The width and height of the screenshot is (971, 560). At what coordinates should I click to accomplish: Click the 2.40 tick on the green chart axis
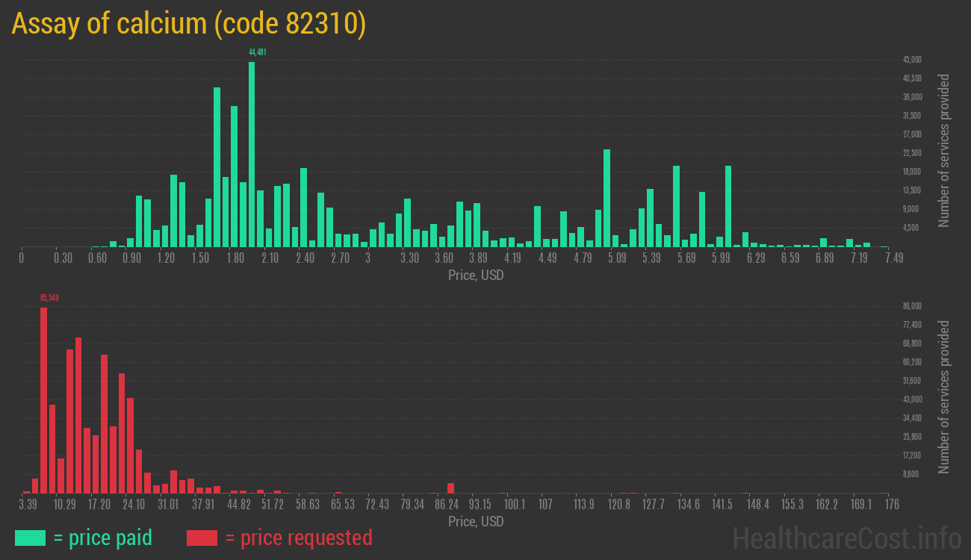[305, 258]
